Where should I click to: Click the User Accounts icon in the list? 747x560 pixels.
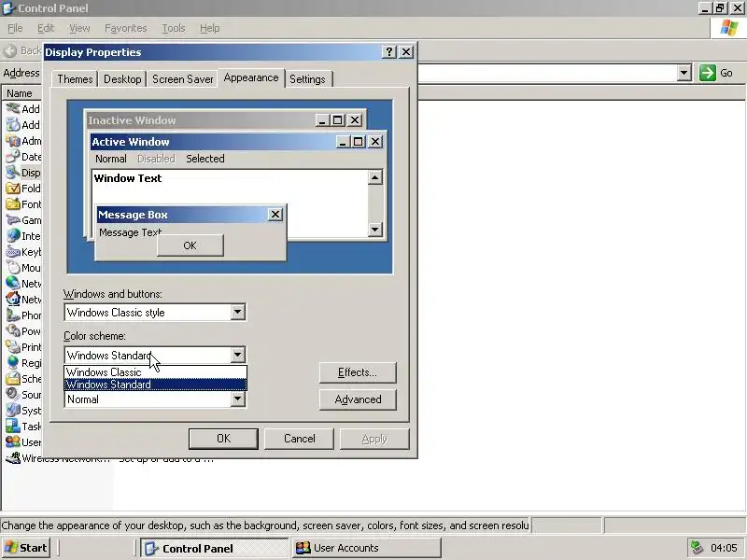(13, 441)
